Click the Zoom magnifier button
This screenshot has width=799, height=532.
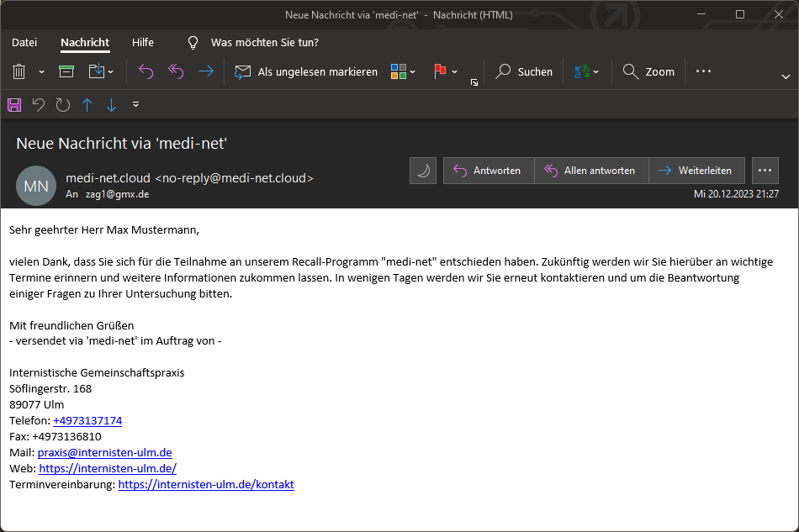(x=648, y=71)
